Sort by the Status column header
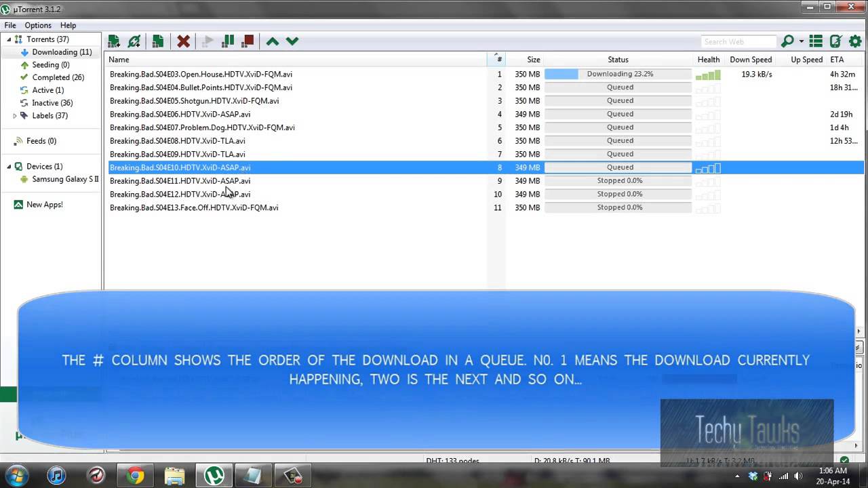 [x=618, y=60]
